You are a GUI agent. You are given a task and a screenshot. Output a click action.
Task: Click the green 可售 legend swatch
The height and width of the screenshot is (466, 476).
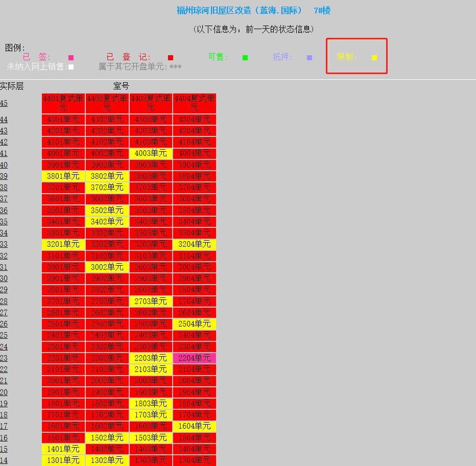point(245,57)
